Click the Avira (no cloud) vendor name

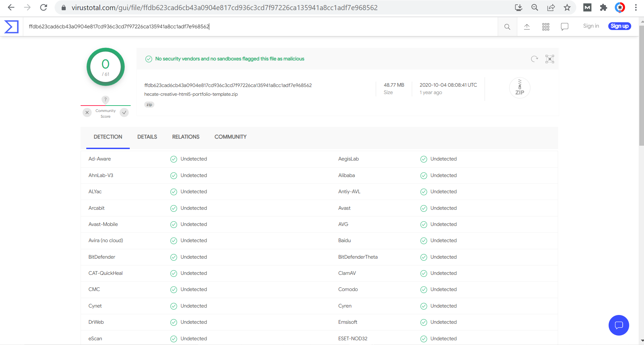click(x=106, y=240)
